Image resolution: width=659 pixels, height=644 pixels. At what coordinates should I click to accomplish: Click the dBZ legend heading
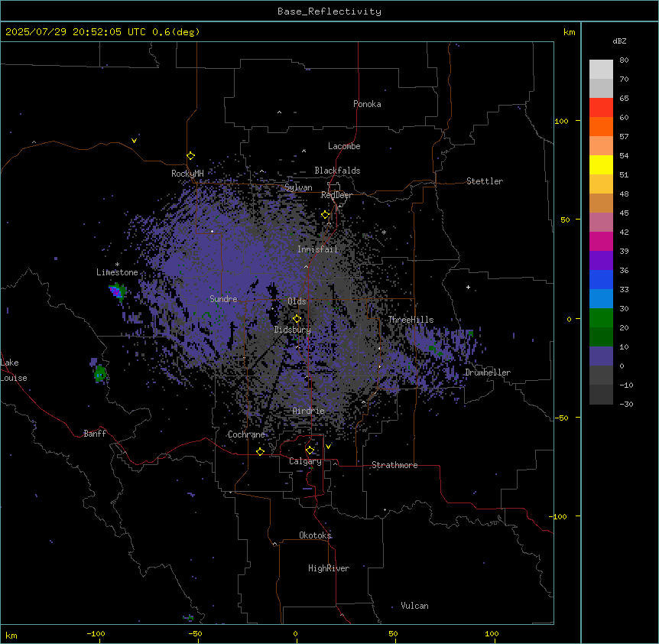[x=619, y=41]
